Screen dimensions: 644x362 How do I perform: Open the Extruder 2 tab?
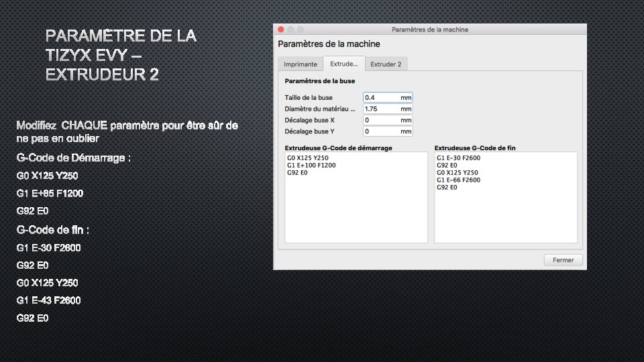pos(386,64)
